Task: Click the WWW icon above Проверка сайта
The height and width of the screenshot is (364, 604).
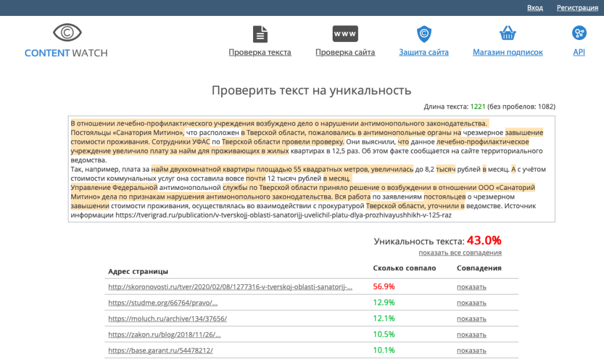Action: (345, 34)
